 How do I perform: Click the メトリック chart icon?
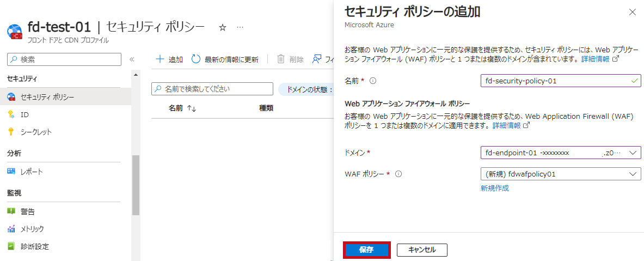11,229
